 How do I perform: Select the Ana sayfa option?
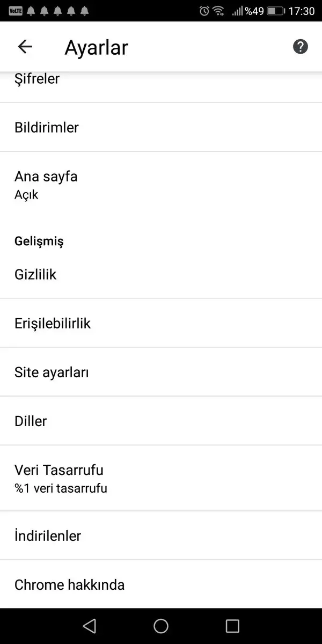(46, 184)
